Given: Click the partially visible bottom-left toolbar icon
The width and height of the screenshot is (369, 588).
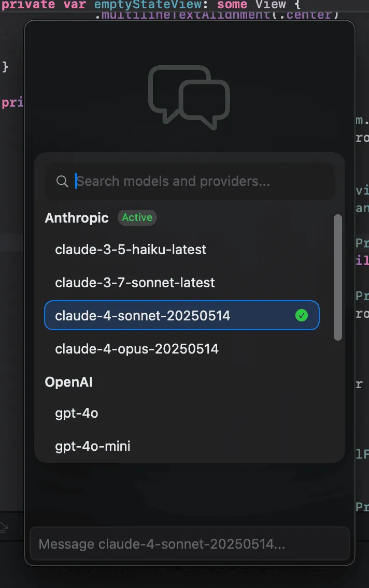Looking at the screenshot, I should click(4, 527).
